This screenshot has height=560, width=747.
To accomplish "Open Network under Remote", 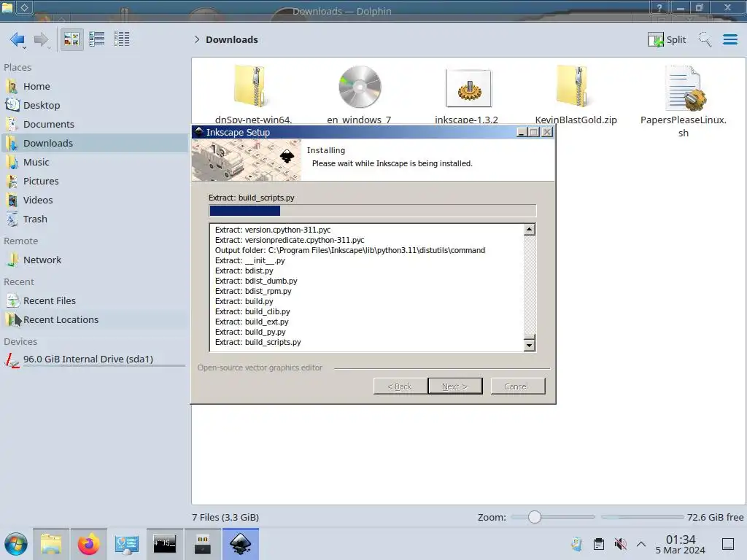I will coord(96,260).
